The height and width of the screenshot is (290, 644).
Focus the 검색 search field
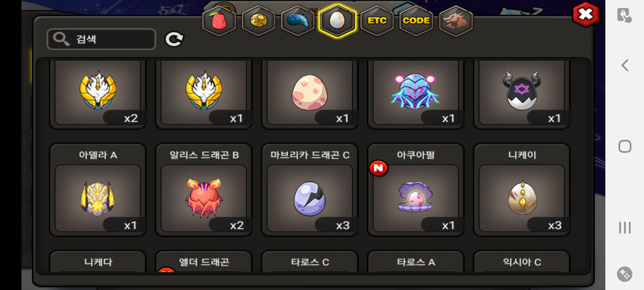point(101,39)
